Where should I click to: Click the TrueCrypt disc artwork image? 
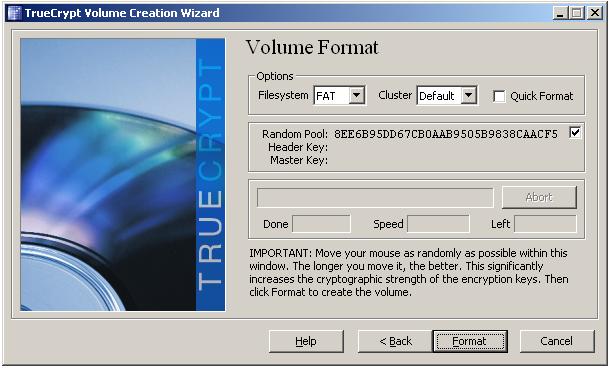click(x=123, y=175)
